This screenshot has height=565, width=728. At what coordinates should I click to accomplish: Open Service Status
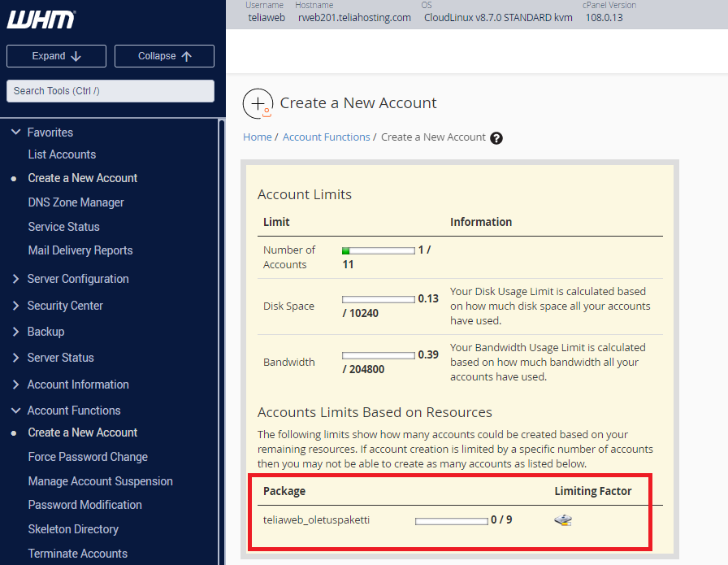click(x=63, y=227)
